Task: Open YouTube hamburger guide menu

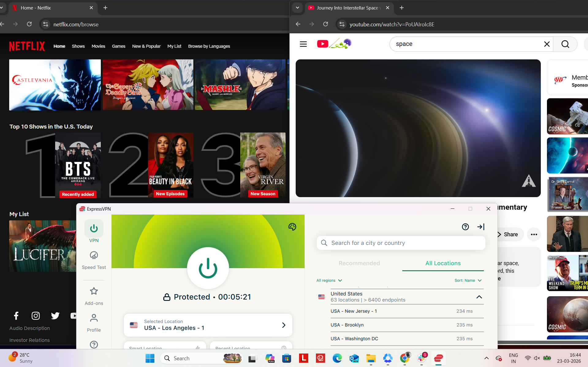Action: click(303, 44)
